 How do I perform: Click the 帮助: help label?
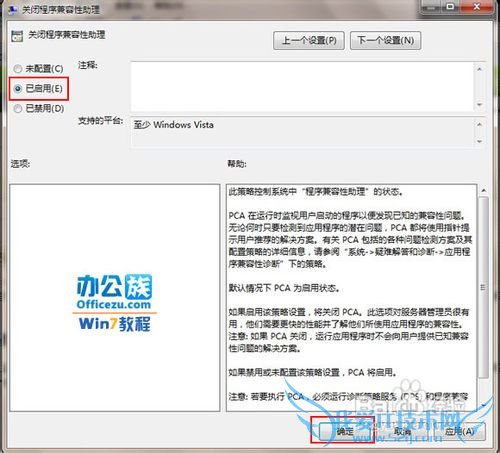click(x=237, y=164)
